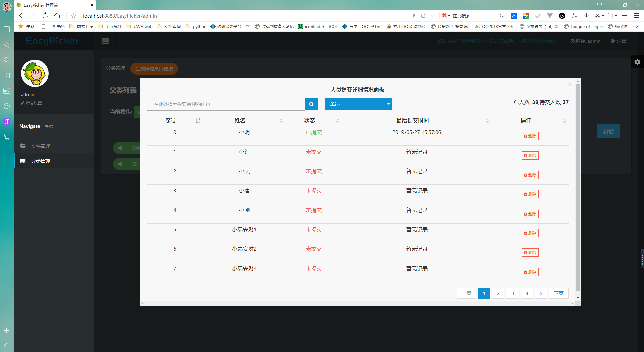This screenshot has height=352, width=644.
Task: Click 生成所有类目链接 button
Action: pyautogui.click(x=154, y=69)
